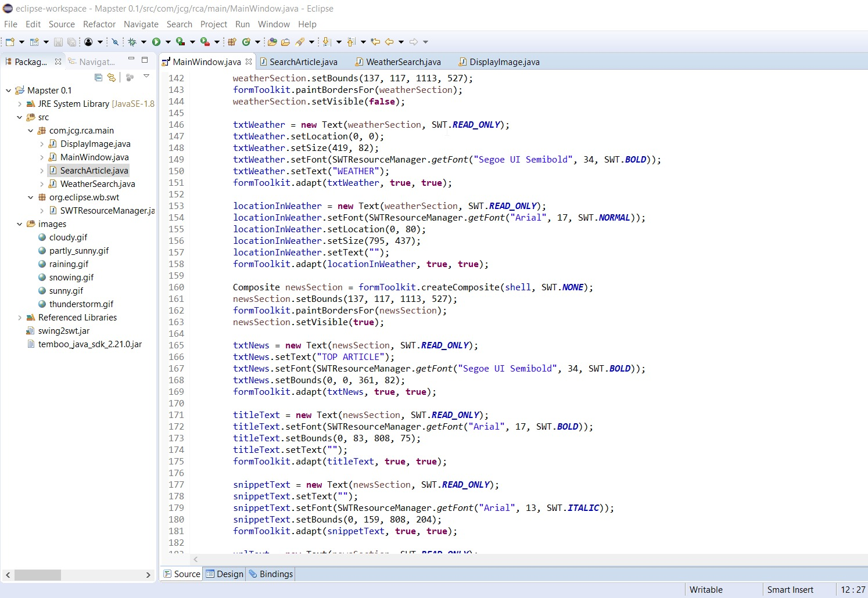The image size is (868, 598).
Task: Start Debug with the bug icon
Action: click(132, 42)
